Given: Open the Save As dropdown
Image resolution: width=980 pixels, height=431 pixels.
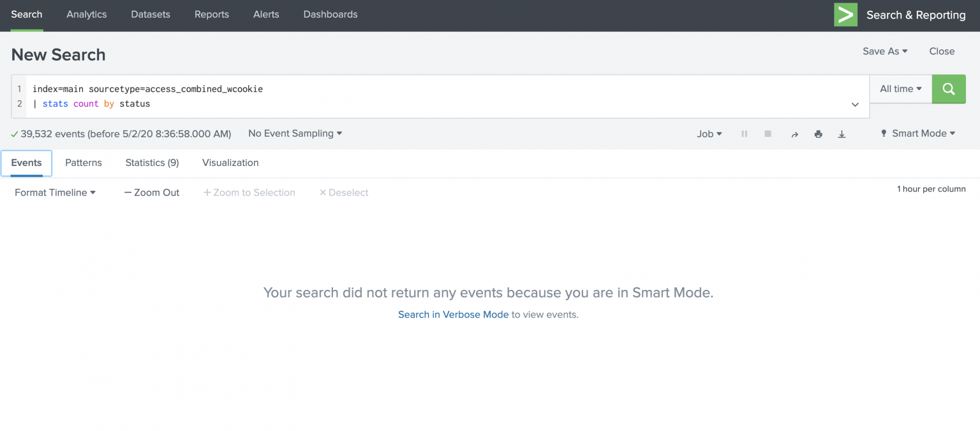Looking at the screenshot, I should tap(884, 51).
